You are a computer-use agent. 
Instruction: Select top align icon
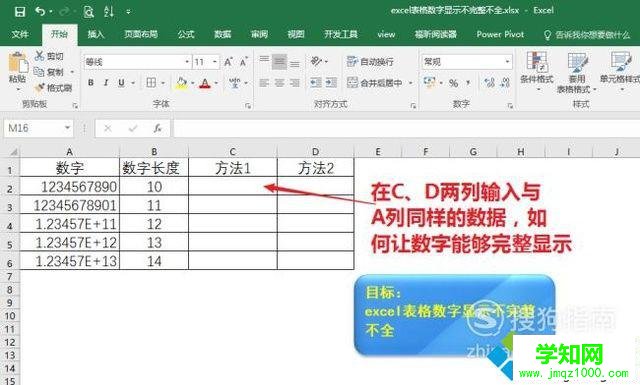[x=264, y=61]
